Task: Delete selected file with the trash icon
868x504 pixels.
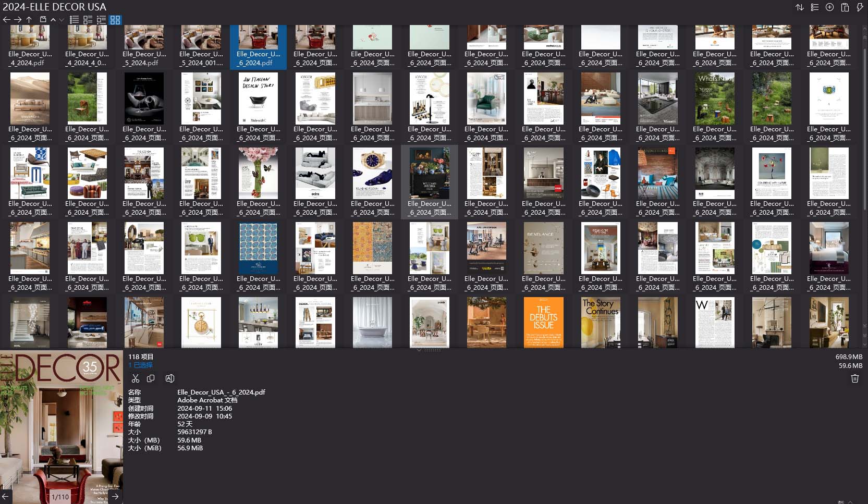Action: click(x=855, y=378)
